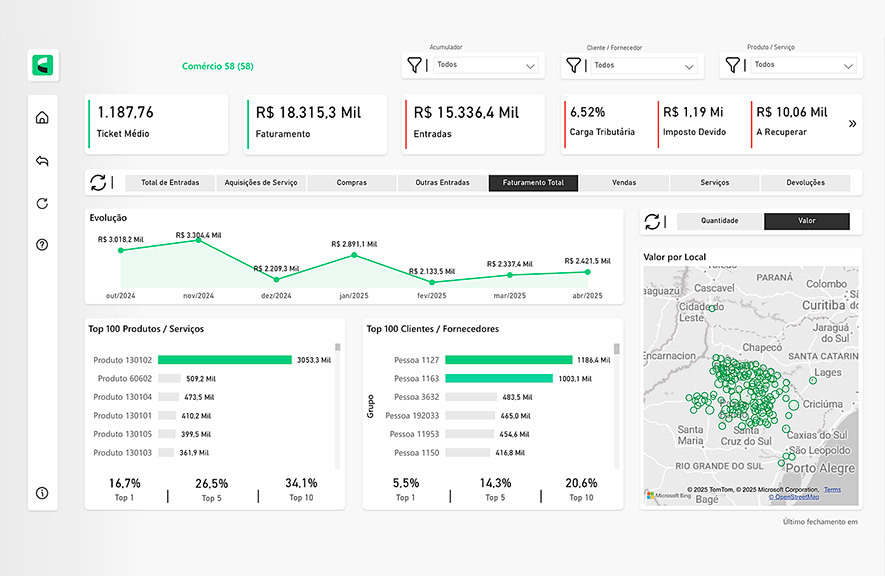This screenshot has width=885, height=576.
Task: Go to Home via sidebar house icon
Action: (42, 118)
